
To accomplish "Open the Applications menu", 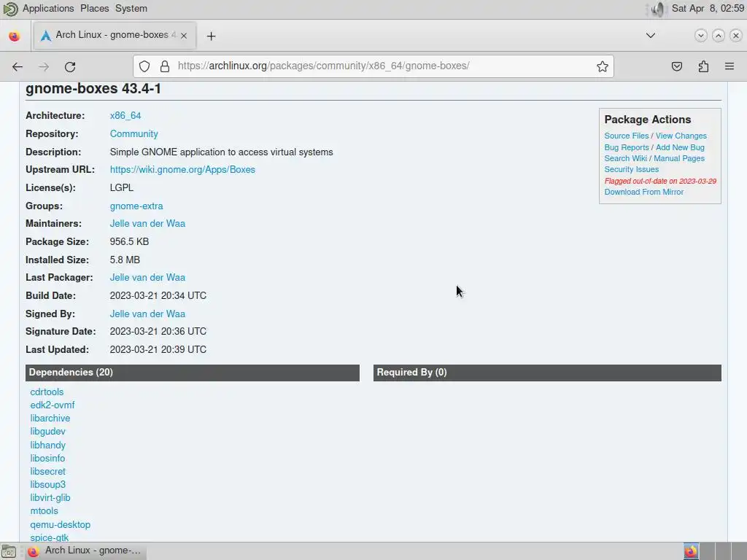I will [48, 9].
